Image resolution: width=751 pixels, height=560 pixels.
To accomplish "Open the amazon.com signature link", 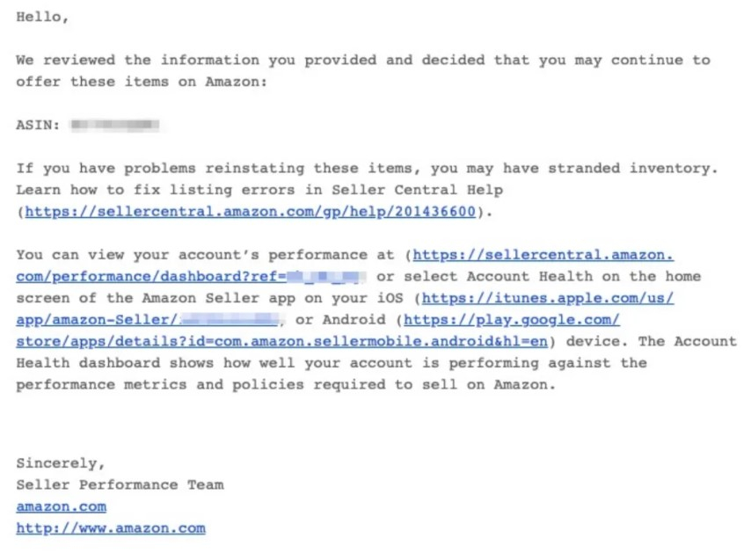I will (x=61, y=506).
